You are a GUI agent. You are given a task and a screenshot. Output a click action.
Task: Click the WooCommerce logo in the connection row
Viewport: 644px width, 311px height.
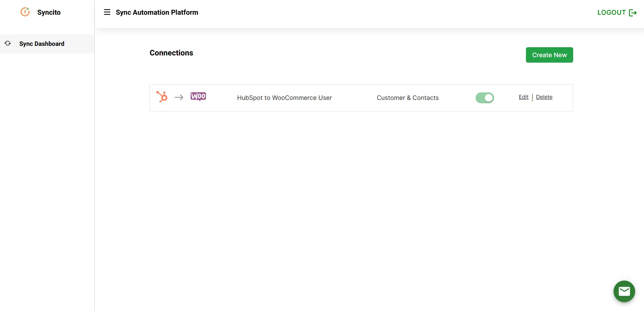click(198, 96)
